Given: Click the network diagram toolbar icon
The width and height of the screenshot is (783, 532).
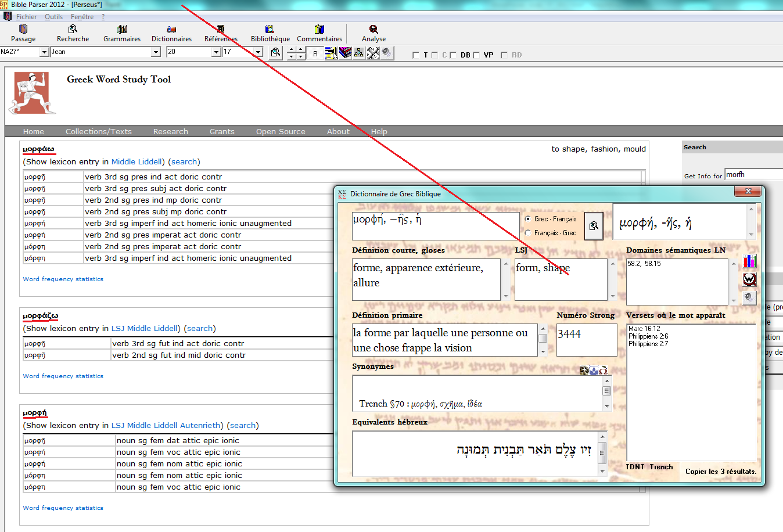Looking at the screenshot, I should [x=359, y=53].
